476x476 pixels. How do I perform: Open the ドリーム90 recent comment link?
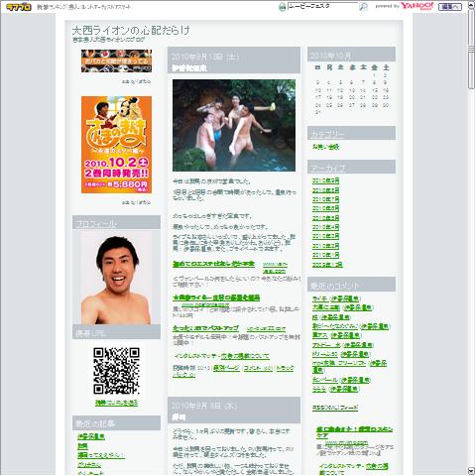(x=325, y=354)
